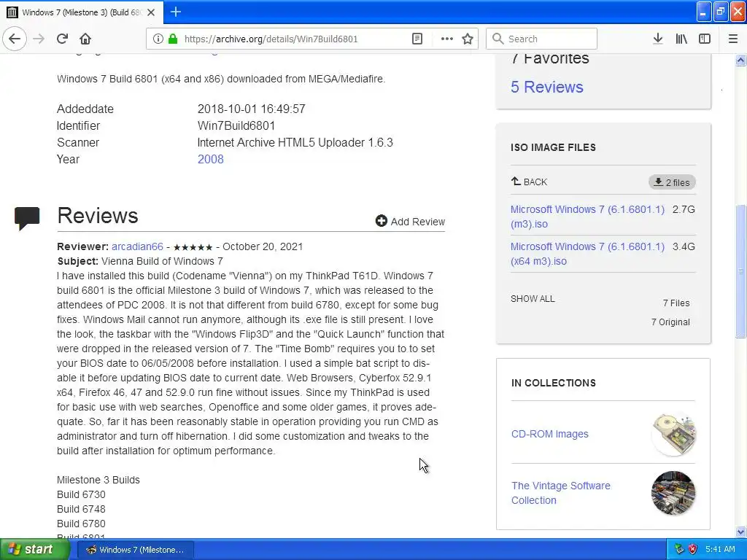Click the plus icon beside Add Review
This screenshot has height=560, width=747.
381,221
